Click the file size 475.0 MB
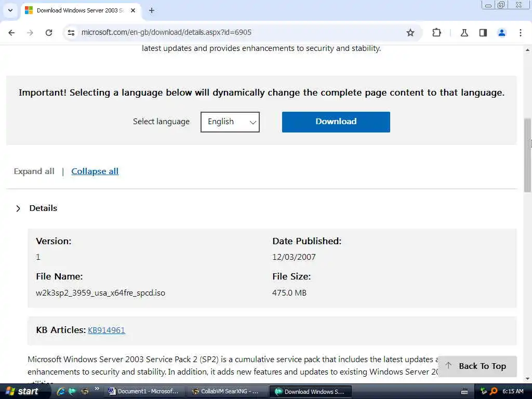 pyautogui.click(x=289, y=293)
